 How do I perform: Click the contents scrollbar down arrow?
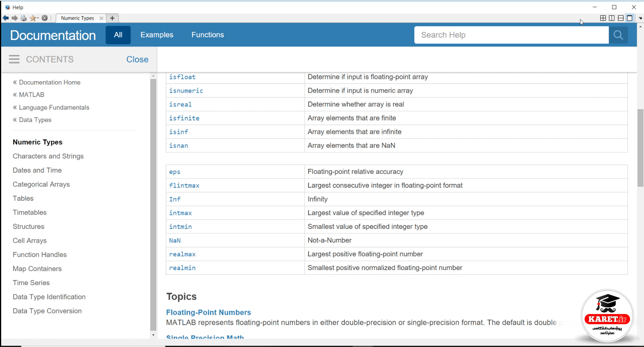pos(153,335)
